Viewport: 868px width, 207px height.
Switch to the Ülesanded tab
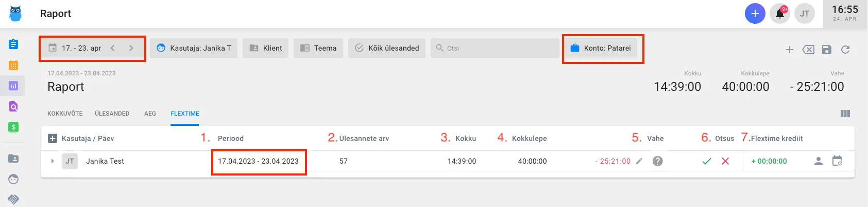(112, 114)
